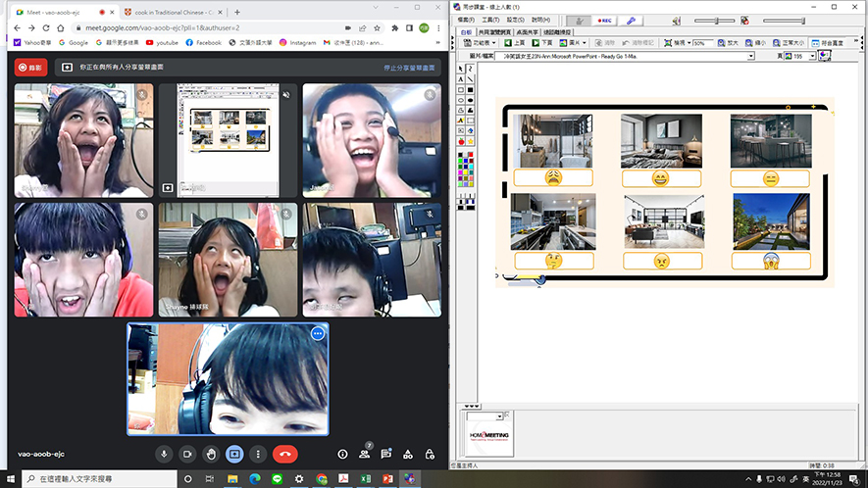Screen dimensions: 868x488
Task: Open meeting details info icon
Action: point(342,455)
